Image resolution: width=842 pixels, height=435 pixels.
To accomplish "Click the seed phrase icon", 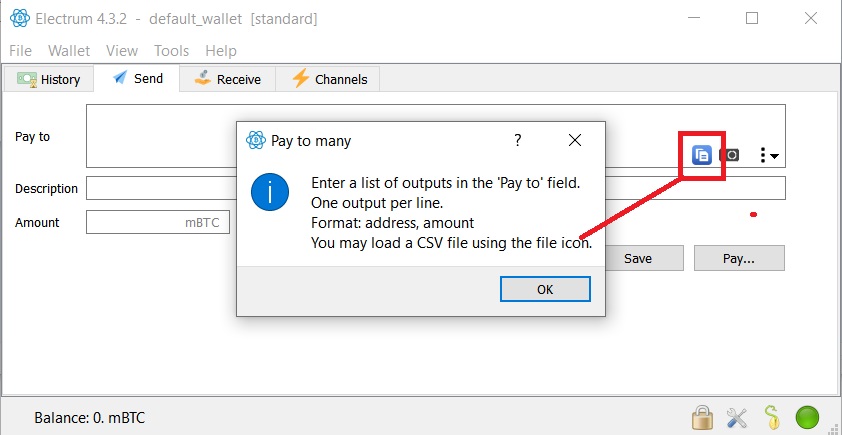I will [771, 416].
